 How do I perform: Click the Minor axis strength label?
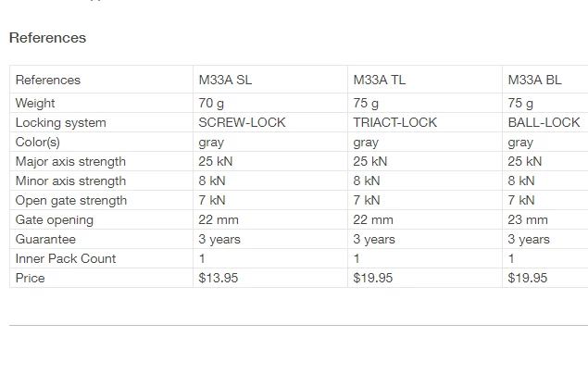coord(70,181)
